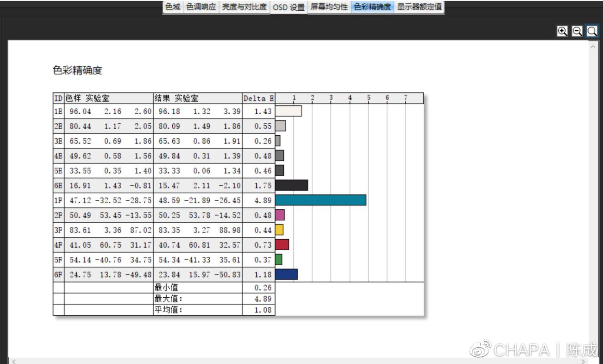Click the average Delta E value 1.08
This screenshot has width=603, height=364.
263,310
